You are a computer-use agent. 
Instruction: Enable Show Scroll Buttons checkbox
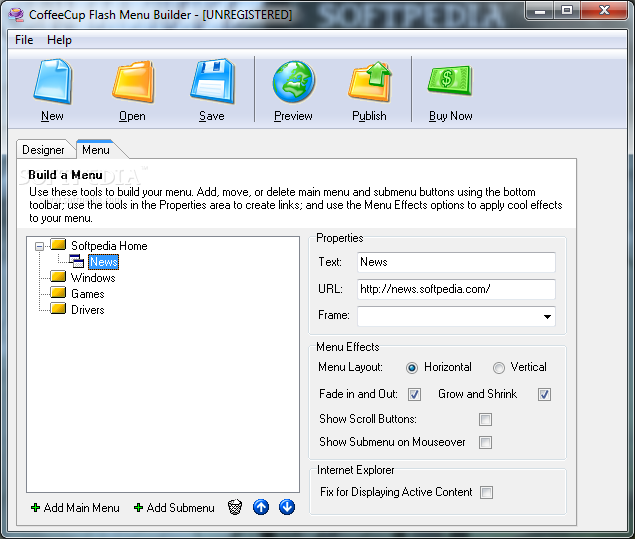click(x=485, y=420)
